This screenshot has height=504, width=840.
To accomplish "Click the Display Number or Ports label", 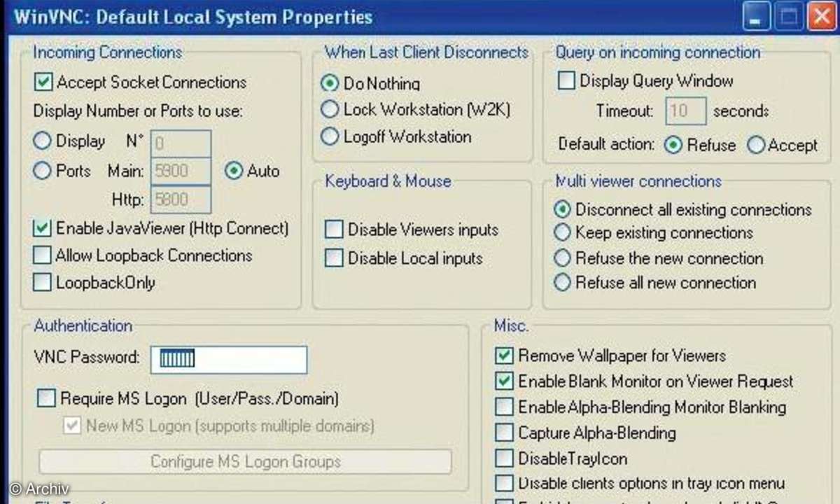I will pyautogui.click(x=139, y=111).
